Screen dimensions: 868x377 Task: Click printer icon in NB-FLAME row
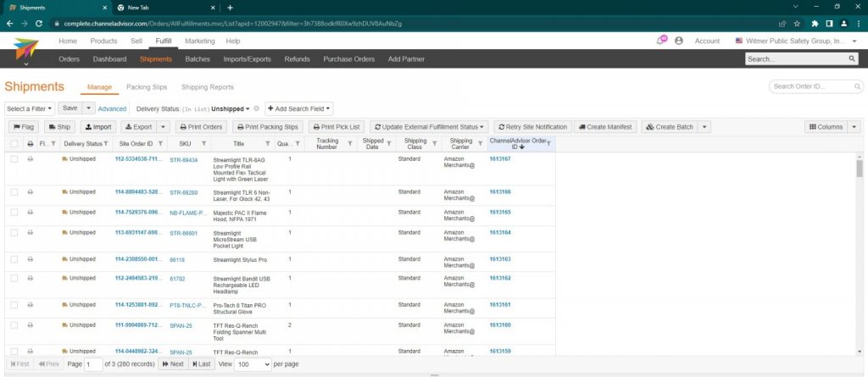(x=30, y=212)
